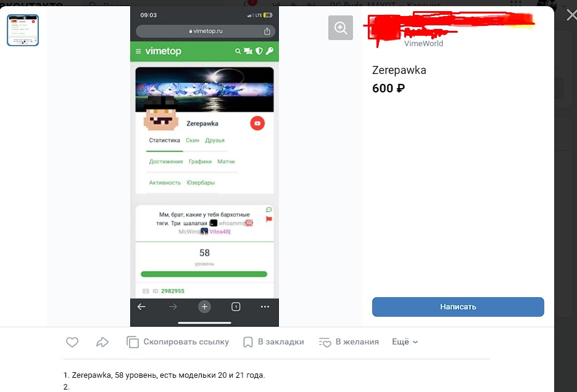Click the green level progress bar
The width and height of the screenshot is (577, 392).
[204, 274]
